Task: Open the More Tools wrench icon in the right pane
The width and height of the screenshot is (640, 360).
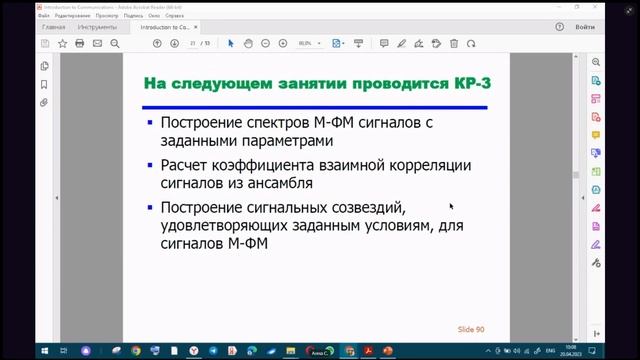Action: point(596,263)
